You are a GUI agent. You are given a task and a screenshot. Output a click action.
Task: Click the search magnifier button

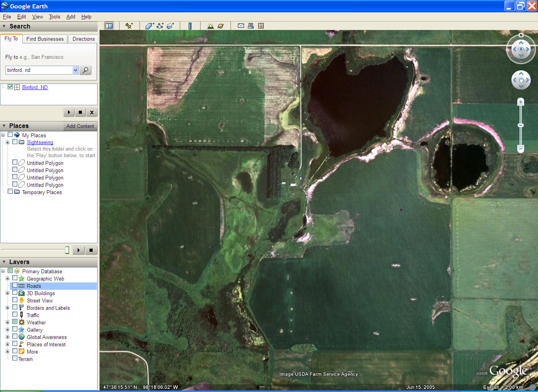(x=85, y=70)
